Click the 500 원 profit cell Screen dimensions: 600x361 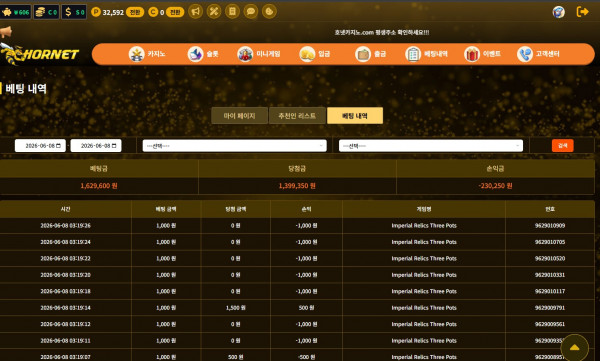pyautogui.click(x=307, y=308)
